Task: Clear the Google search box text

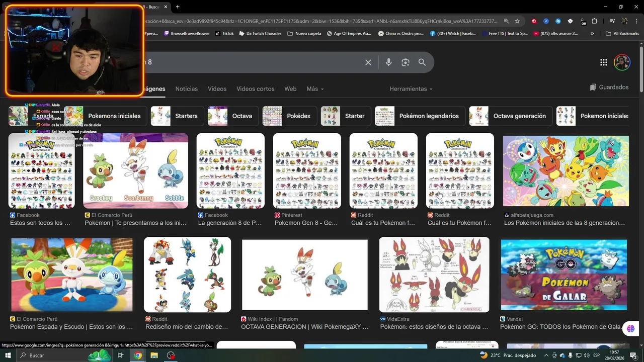Action: [x=368, y=62]
